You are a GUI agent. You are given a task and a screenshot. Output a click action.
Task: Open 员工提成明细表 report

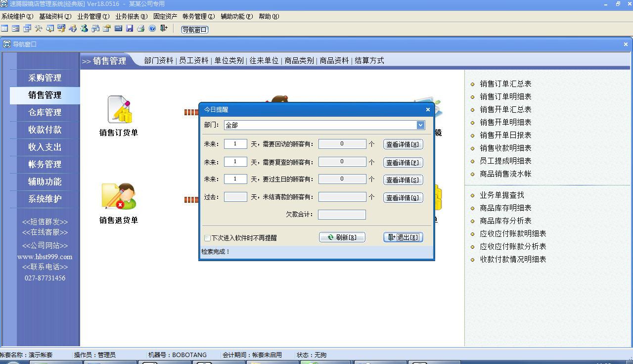point(505,161)
